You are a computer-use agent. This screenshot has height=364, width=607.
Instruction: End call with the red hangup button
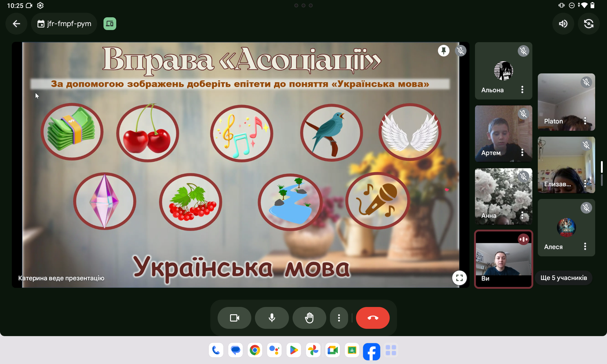pyautogui.click(x=372, y=318)
